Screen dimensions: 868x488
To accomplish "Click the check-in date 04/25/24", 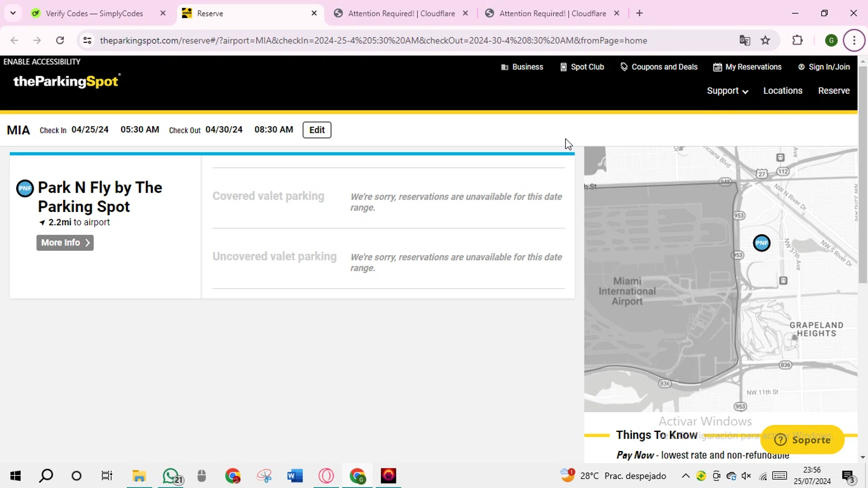I will click(x=90, y=130).
